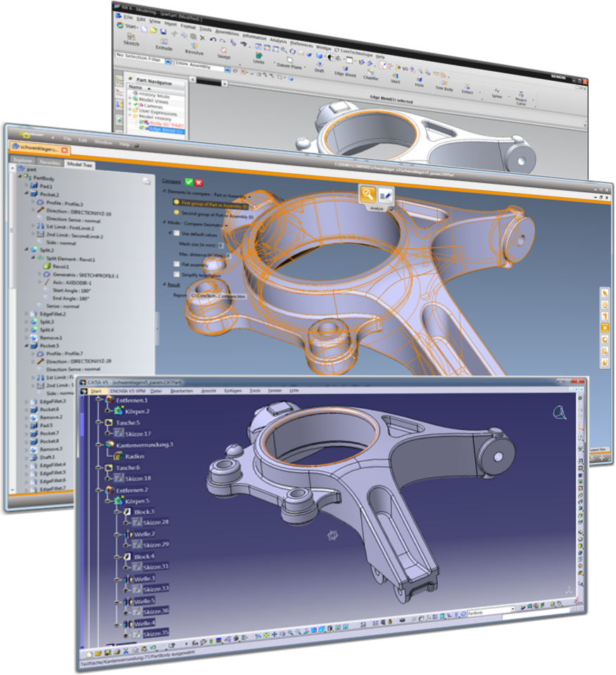Image resolution: width=616 pixels, height=675 pixels.
Task: Click the Sketch tool icon
Action: tap(132, 37)
